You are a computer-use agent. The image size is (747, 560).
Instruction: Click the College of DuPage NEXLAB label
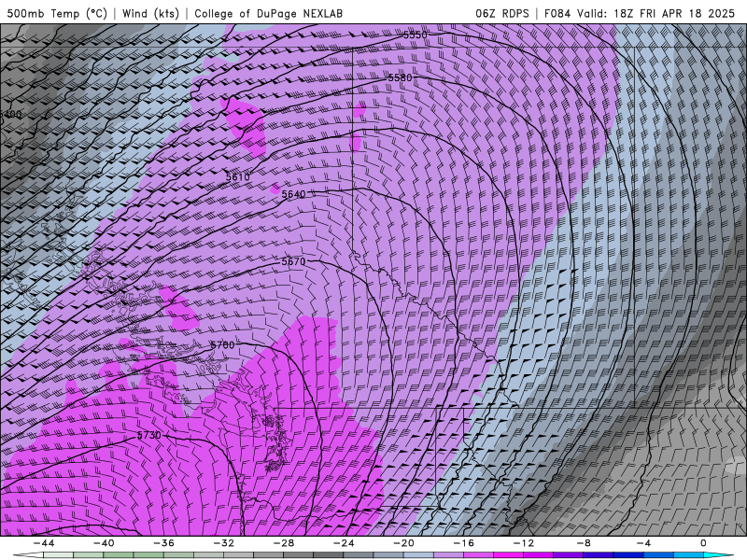point(268,13)
